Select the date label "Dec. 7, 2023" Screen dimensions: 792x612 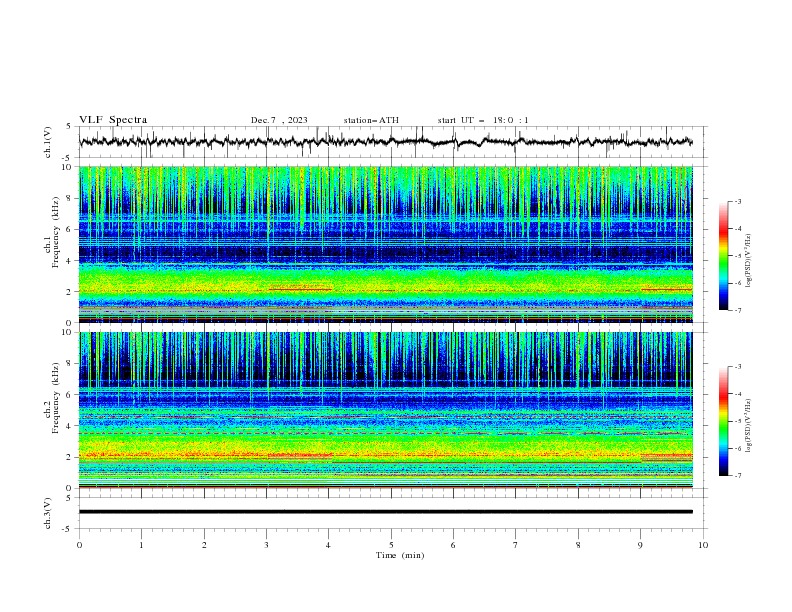pos(279,120)
